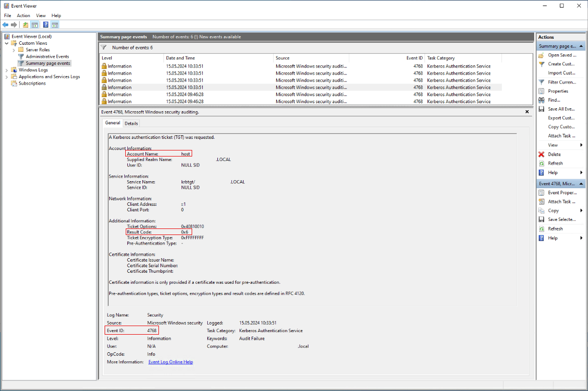Image resolution: width=588 pixels, height=391 pixels.
Task: Click the blue Help toolbar icon
Action: tap(46, 25)
